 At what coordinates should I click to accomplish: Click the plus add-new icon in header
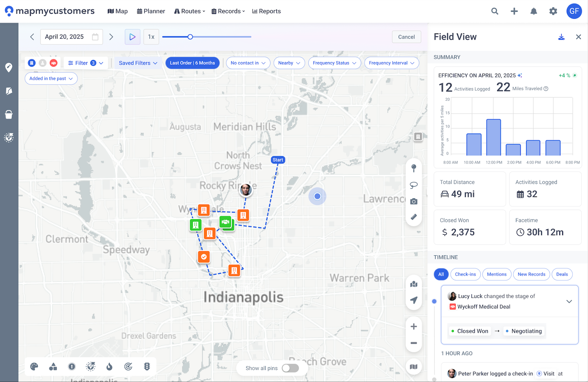tap(514, 11)
